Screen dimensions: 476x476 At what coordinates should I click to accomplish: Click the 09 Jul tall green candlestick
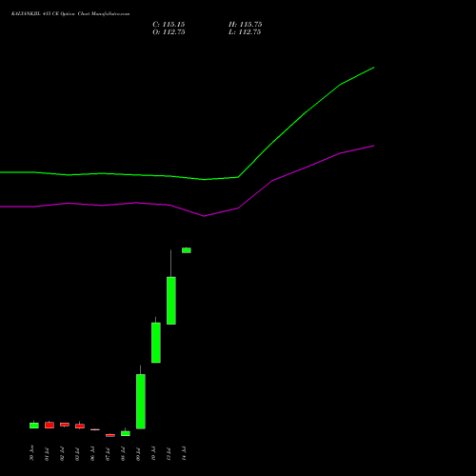(x=141, y=402)
